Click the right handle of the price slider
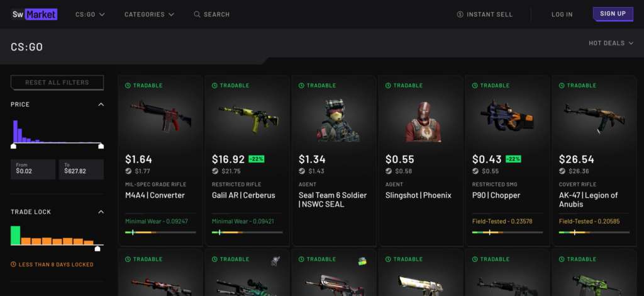The width and height of the screenshot is (644, 296). tap(101, 146)
